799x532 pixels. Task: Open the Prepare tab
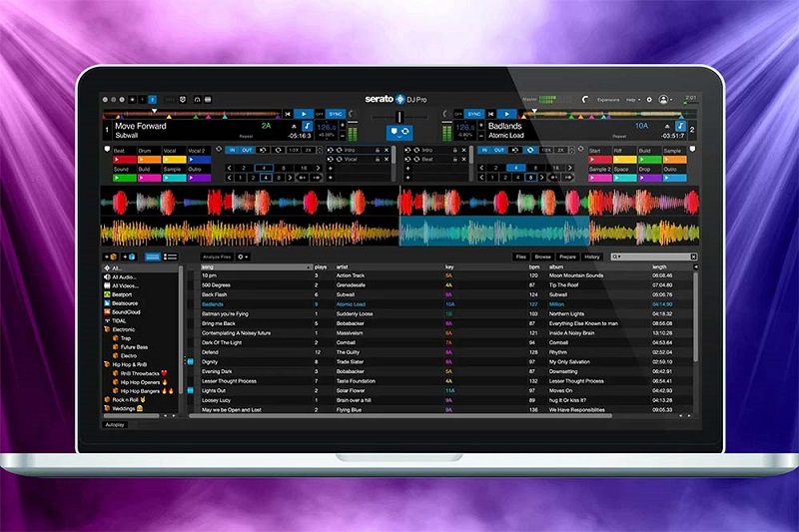pyautogui.click(x=567, y=258)
